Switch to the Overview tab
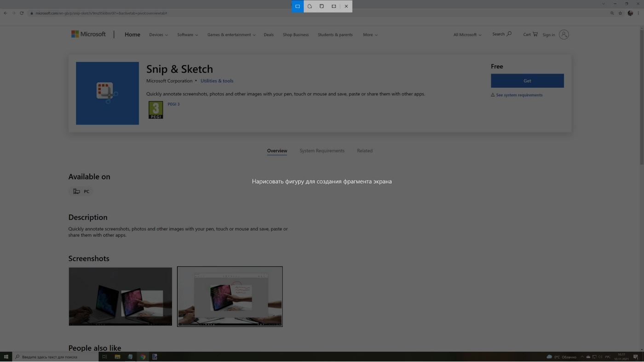 pos(277,151)
